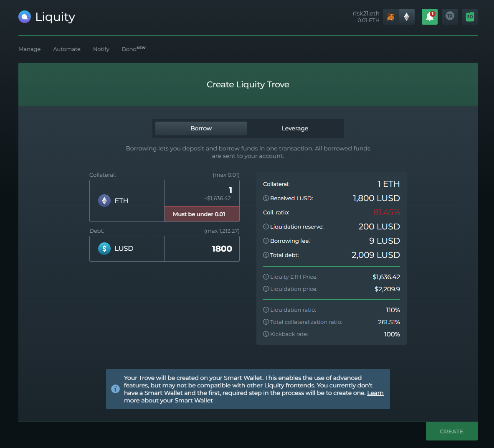Click info icon next to Borrowing fee

coord(266,241)
